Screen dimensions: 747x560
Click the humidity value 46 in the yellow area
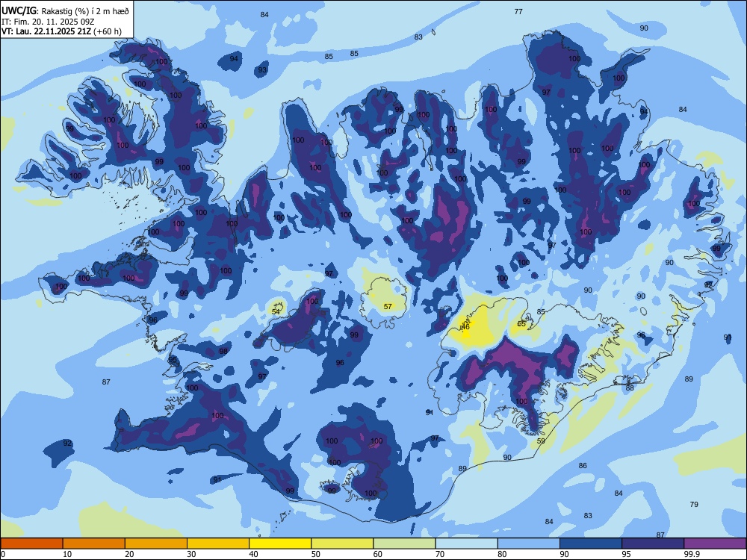pyautogui.click(x=465, y=327)
